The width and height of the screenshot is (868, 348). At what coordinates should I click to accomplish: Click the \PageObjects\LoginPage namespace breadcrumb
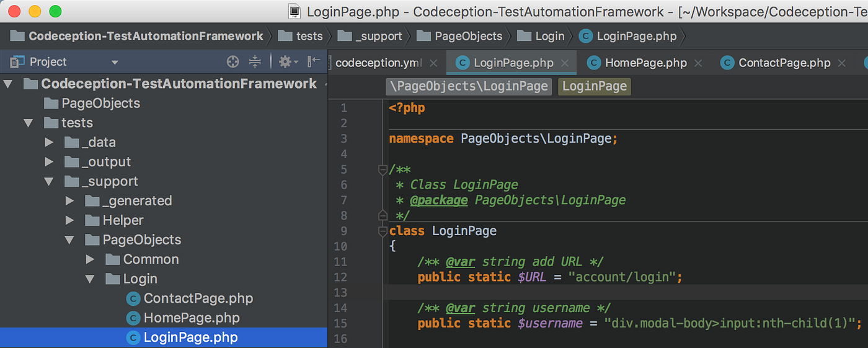(x=468, y=86)
